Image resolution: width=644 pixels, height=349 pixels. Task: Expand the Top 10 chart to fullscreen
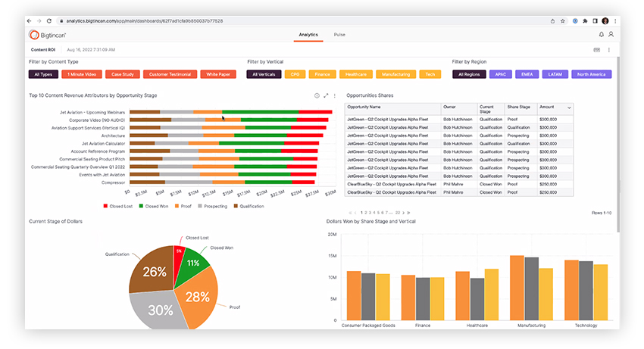click(326, 95)
